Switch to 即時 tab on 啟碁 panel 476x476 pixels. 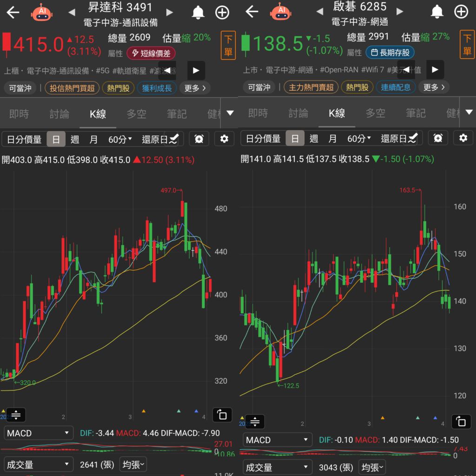[x=258, y=113]
